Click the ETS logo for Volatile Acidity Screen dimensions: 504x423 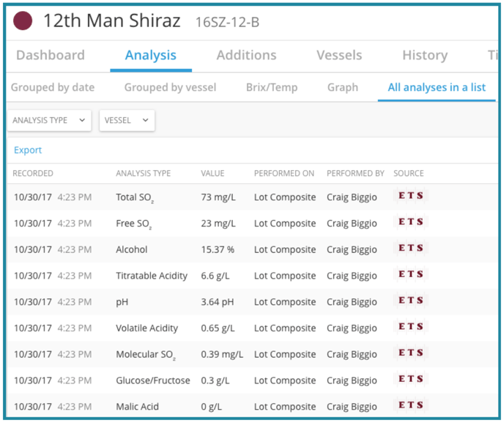(410, 327)
